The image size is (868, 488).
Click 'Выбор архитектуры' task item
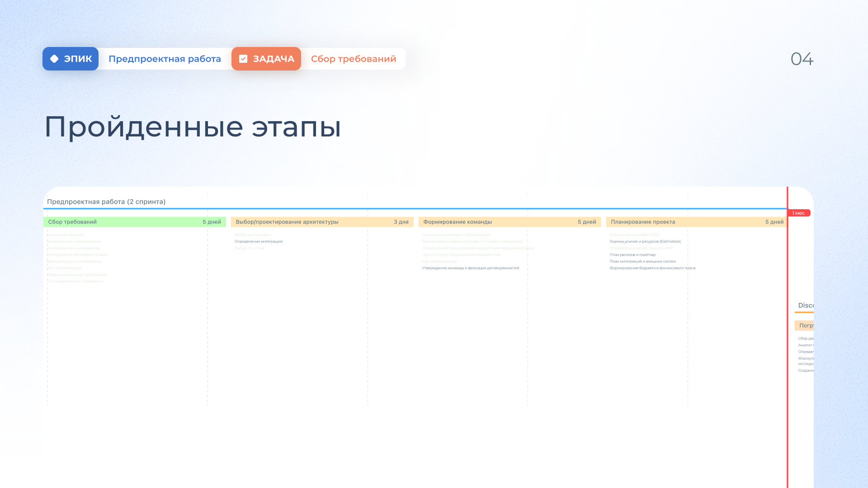[x=253, y=235]
